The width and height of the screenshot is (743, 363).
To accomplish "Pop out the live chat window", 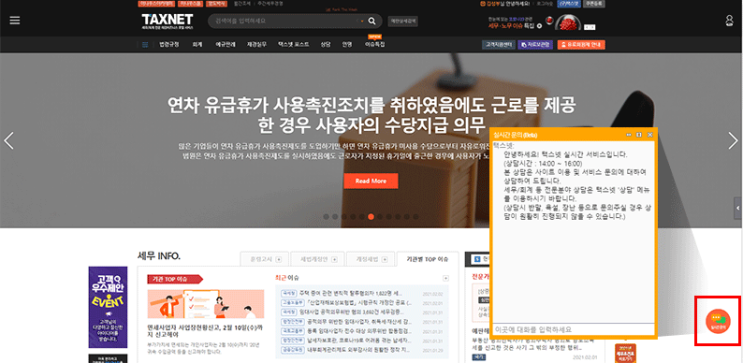I will point(639,135).
